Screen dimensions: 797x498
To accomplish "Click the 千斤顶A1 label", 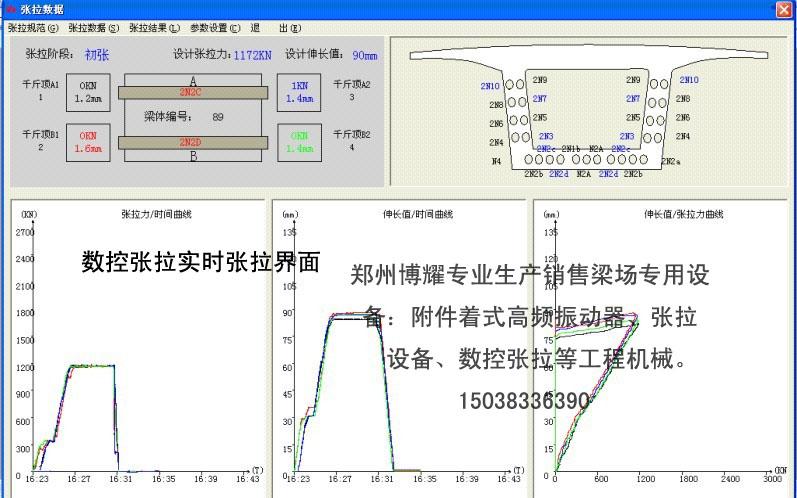I will 41,84.
